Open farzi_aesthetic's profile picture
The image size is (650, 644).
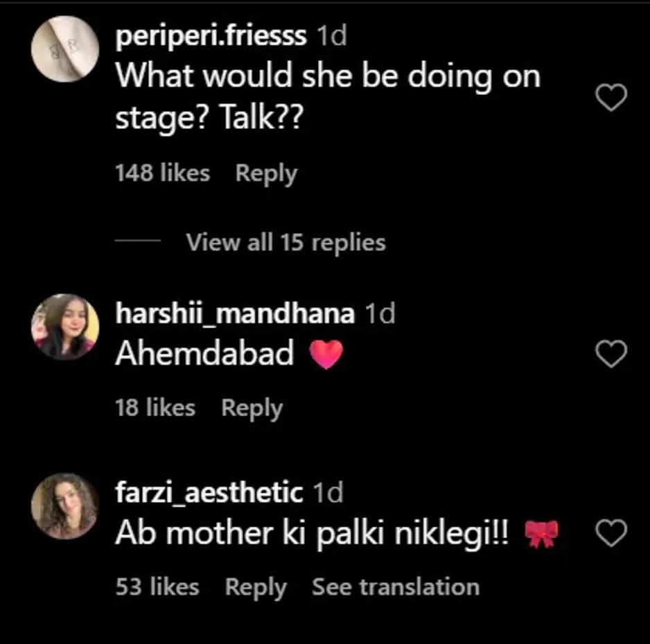click(x=65, y=505)
